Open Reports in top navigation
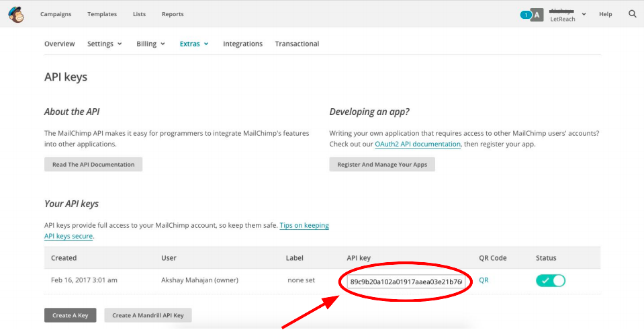This screenshot has width=644, height=330. (x=173, y=14)
